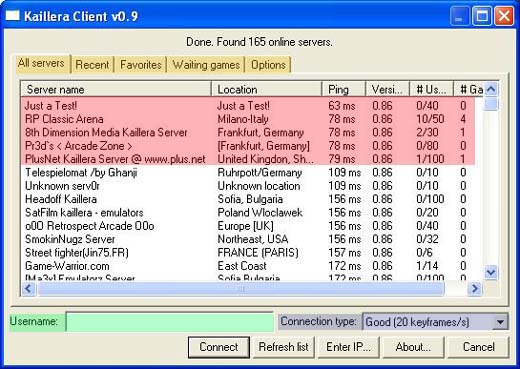The height and width of the screenshot is (369, 520).
Task: Click the '79 ms' ping value
Action: pyautogui.click(x=342, y=159)
